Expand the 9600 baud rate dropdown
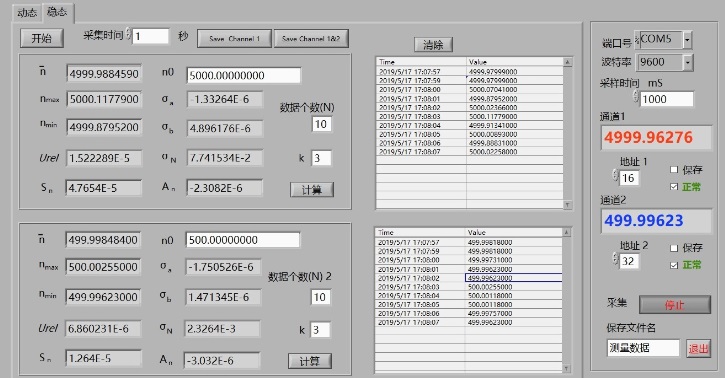This screenshot has height=378, width=725. click(688, 62)
